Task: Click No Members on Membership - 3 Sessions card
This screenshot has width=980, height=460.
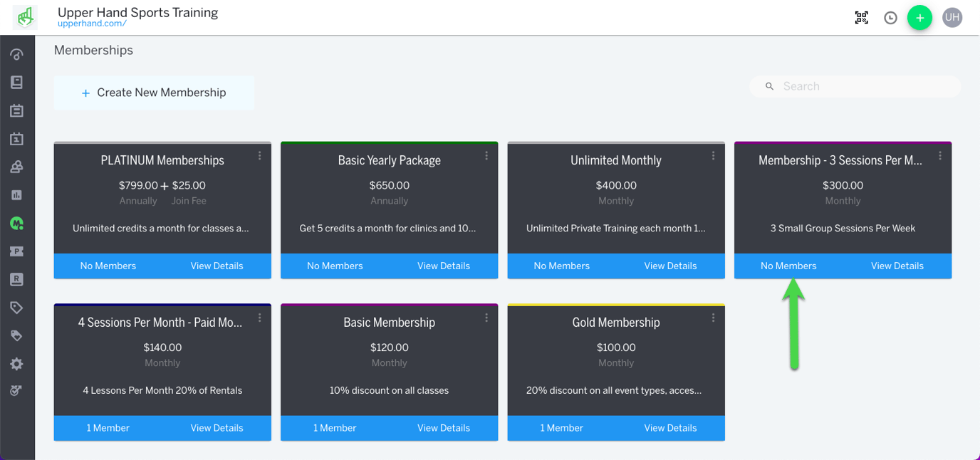Action: click(788, 266)
